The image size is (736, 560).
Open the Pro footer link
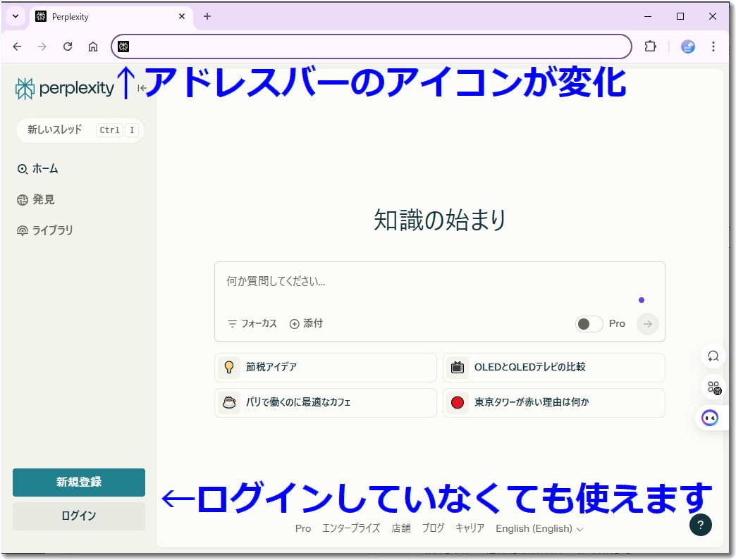[302, 528]
